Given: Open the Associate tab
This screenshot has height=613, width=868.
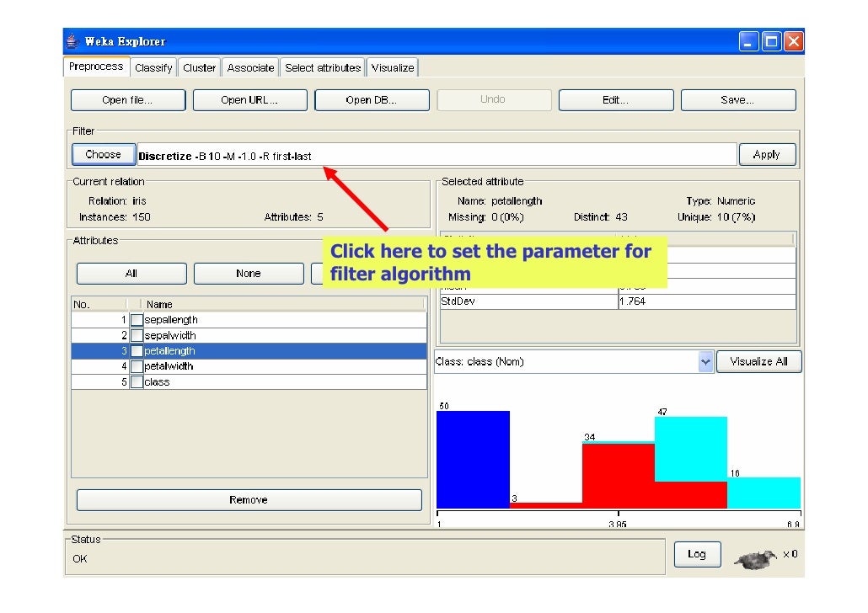Looking at the screenshot, I should pos(250,67).
